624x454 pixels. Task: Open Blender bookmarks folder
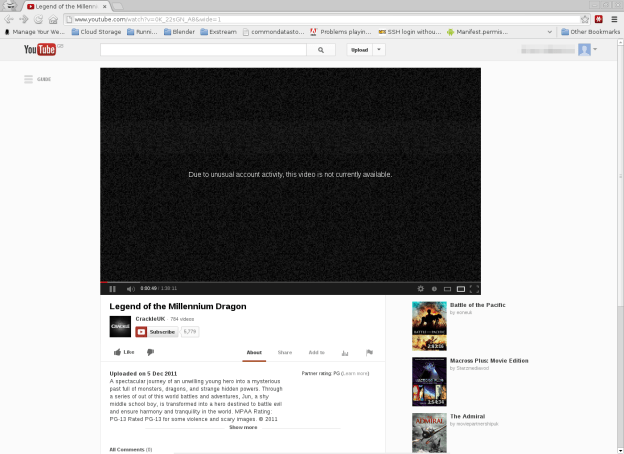pos(179,32)
